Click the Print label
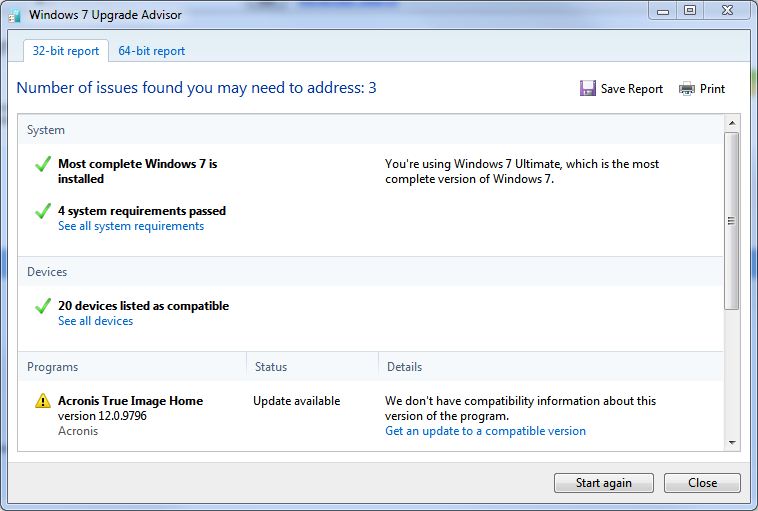The width and height of the screenshot is (758, 511). pos(712,89)
